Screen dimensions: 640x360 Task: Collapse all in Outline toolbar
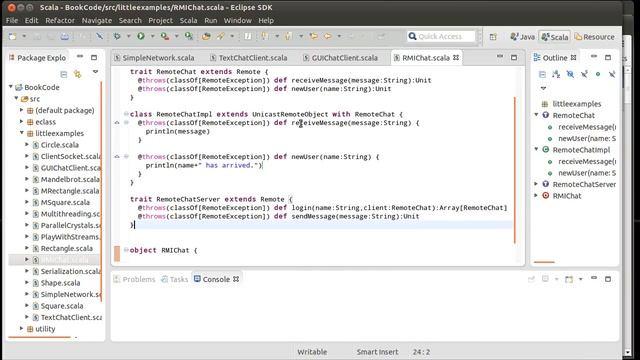click(542, 74)
